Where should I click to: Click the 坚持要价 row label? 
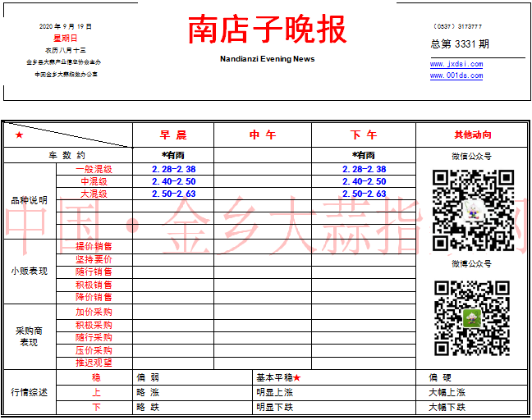pos(94,259)
